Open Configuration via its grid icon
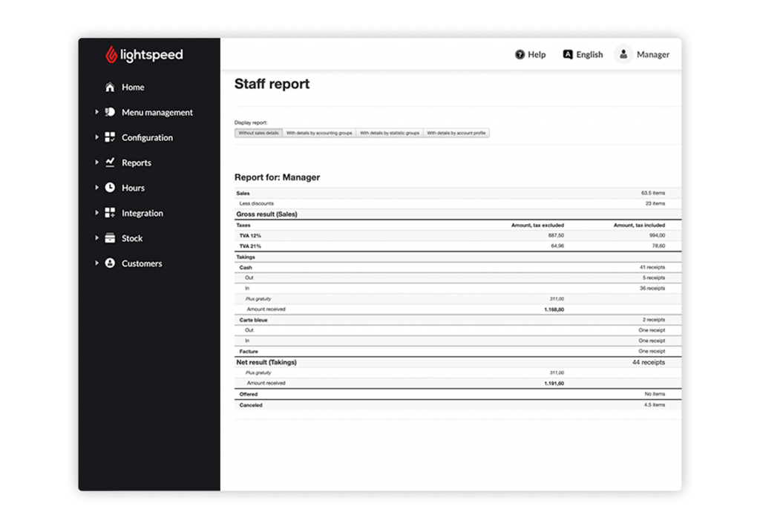 pyautogui.click(x=109, y=137)
